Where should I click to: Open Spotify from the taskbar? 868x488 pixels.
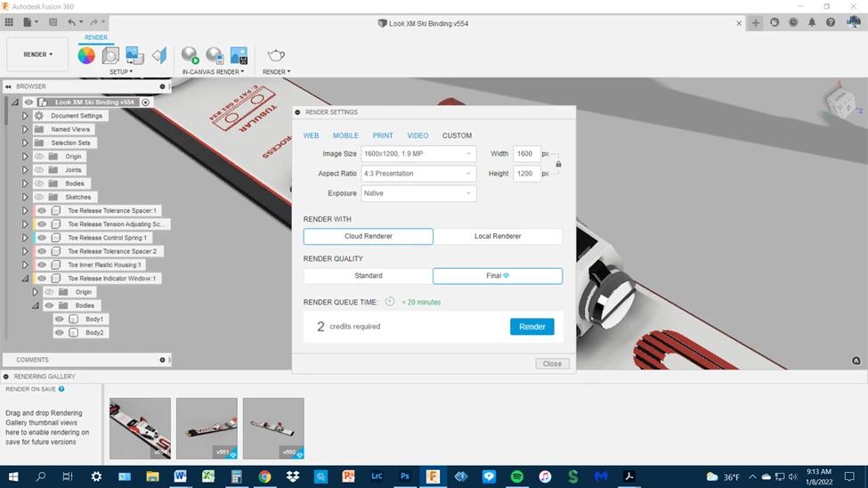(517, 476)
